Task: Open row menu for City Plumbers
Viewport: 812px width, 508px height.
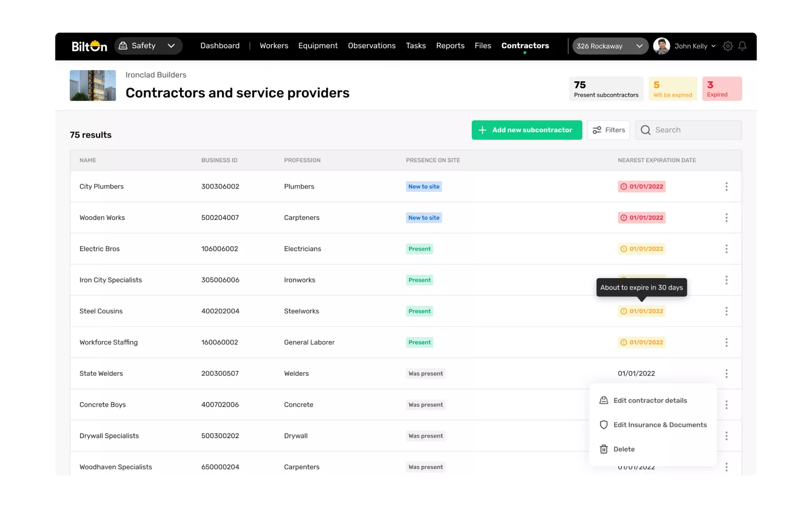Action: pyautogui.click(x=727, y=186)
